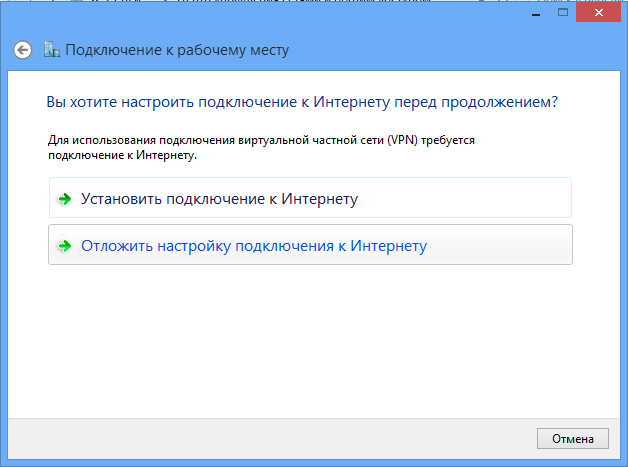Select "Отложить настройку подключения к Интернету"
Image resolution: width=628 pixels, height=467 pixels.
pyautogui.click(x=254, y=246)
